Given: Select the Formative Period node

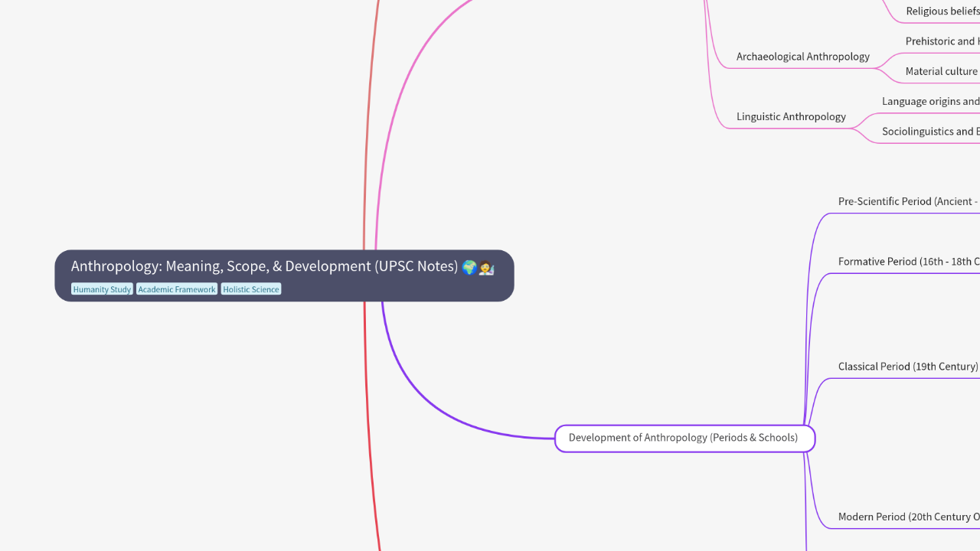Looking at the screenshot, I should tap(908, 262).
